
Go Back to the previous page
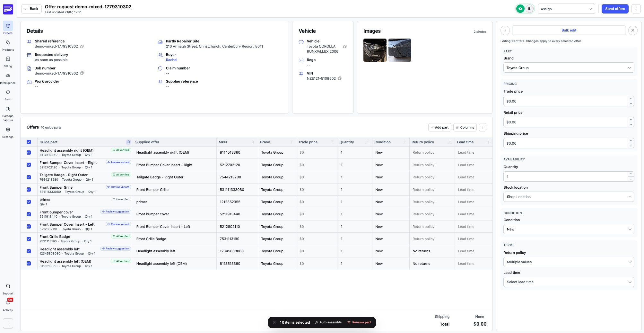coord(31,9)
